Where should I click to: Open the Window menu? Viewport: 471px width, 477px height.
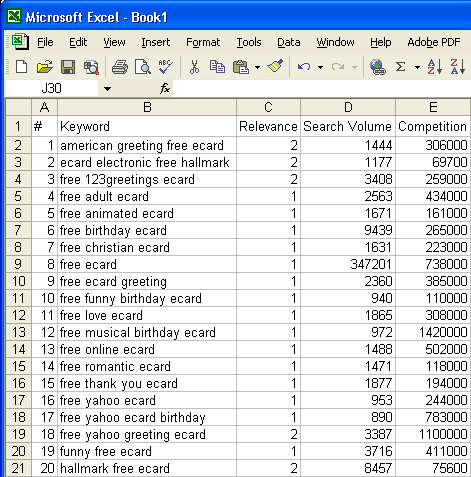tap(335, 42)
